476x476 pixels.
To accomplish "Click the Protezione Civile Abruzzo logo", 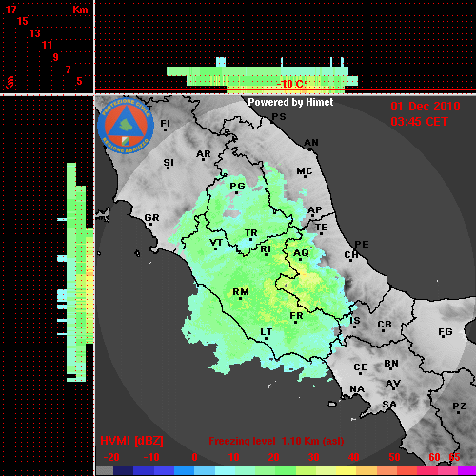I will (126, 127).
